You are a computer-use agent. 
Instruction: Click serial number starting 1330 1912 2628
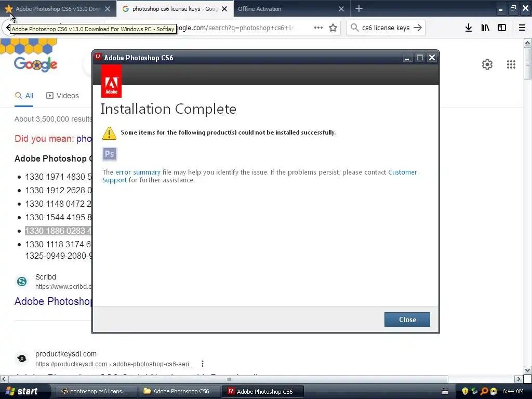click(x=58, y=190)
